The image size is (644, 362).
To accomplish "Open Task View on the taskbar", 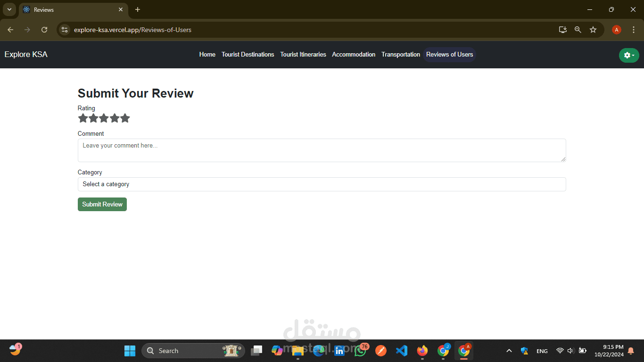I will (256, 351).
